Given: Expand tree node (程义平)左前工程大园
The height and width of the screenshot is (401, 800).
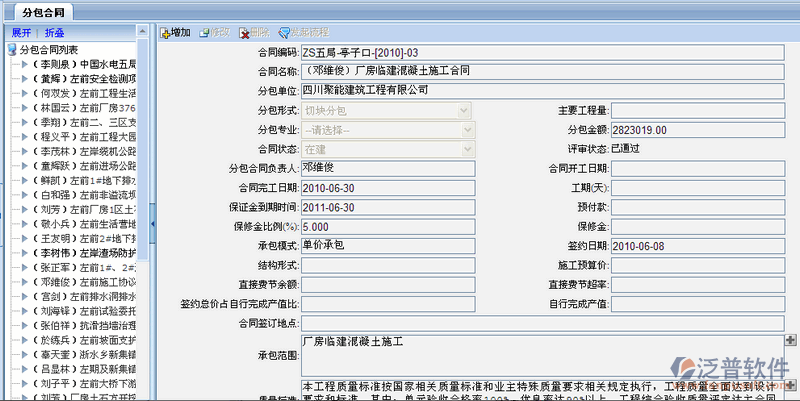Looking at the screenshot, I should pos(24,137).
